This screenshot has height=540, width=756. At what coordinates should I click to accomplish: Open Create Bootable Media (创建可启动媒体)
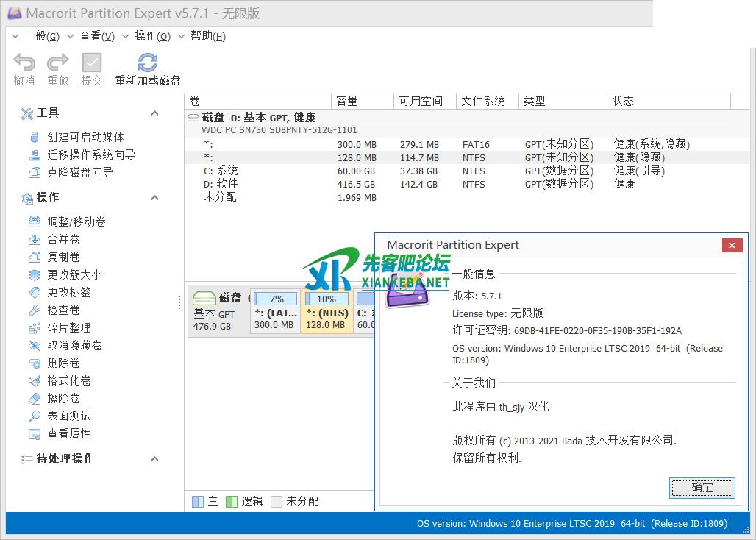click(85, 137)
